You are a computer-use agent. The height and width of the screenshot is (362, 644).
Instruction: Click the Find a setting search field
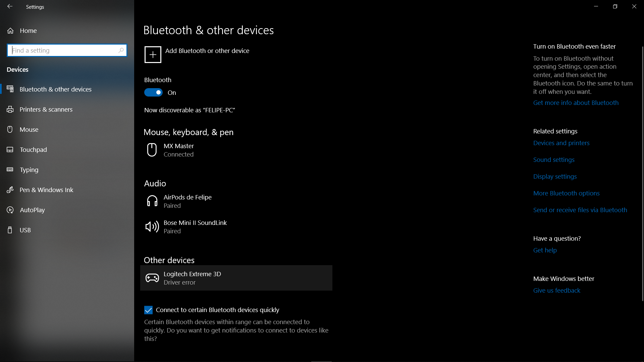tap(64, 50)
